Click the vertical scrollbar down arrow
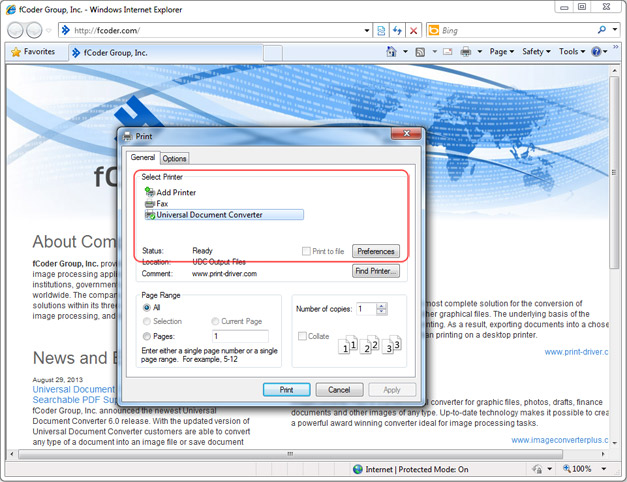 (x=615, y=442)
